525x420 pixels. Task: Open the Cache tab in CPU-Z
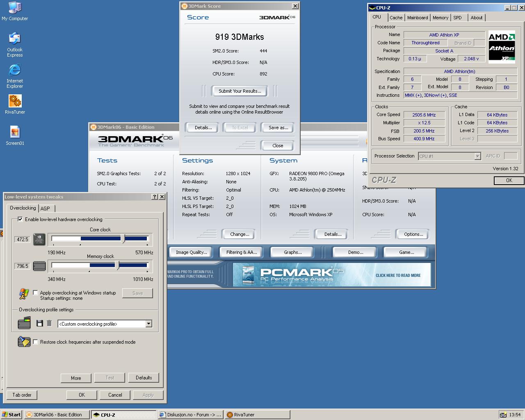click(396, 18)
